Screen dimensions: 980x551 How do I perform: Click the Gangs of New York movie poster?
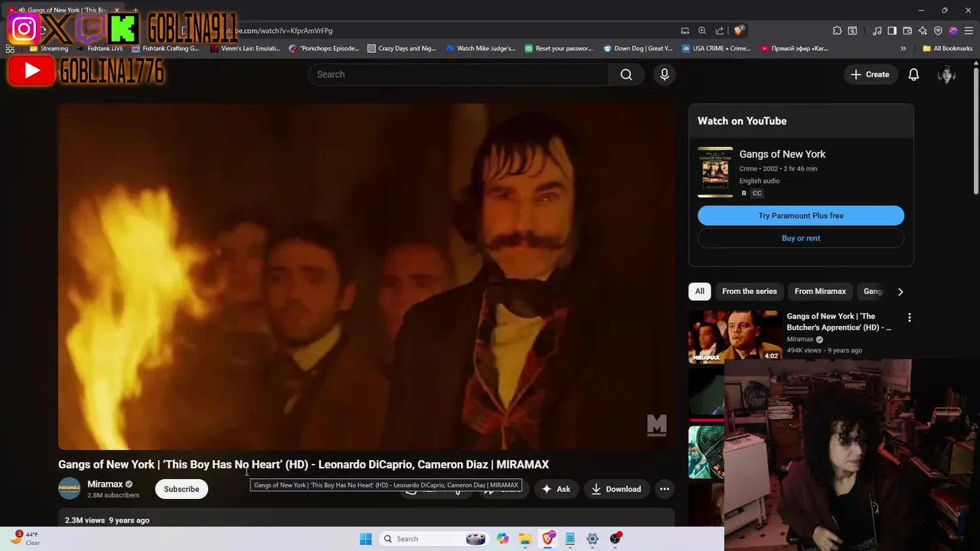click(x=715, y=172)
